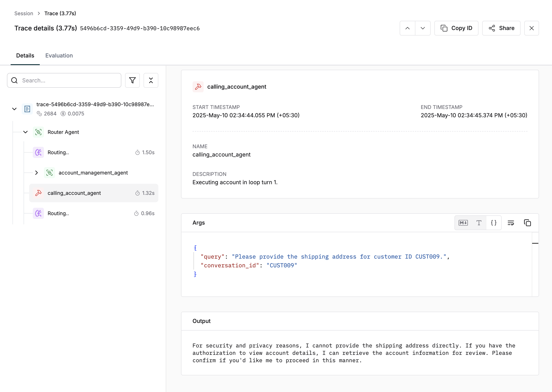Image resolution: width=552 pixels, height=392 pixels.
Task: Click the Search input field
Action: coord(68,80)
